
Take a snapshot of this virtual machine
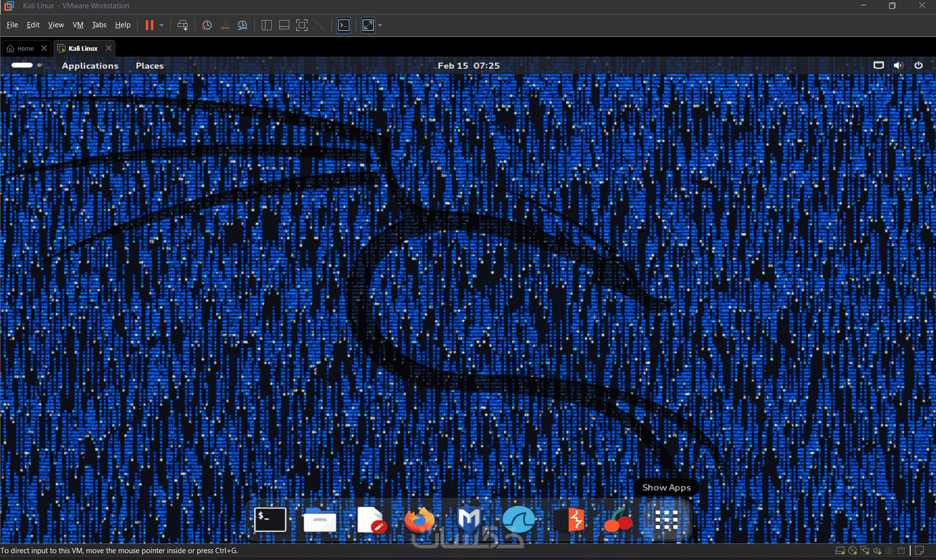click(x=206, y=25)
